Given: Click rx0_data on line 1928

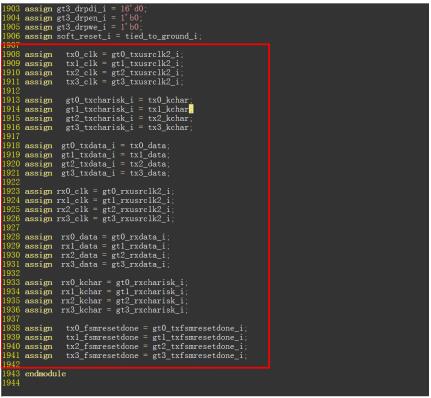Looking at the screenshot, I should (79, 237).
